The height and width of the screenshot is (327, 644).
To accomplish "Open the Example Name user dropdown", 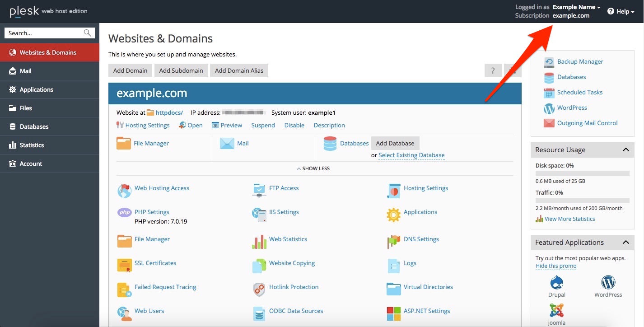I will (x=576, y=7).
